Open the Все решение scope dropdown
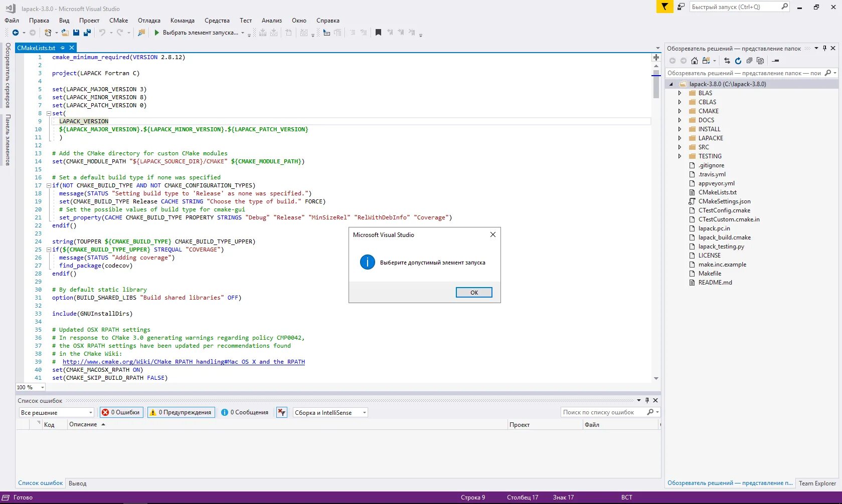Viewport: 842px width, 504px height. [56, 412]
